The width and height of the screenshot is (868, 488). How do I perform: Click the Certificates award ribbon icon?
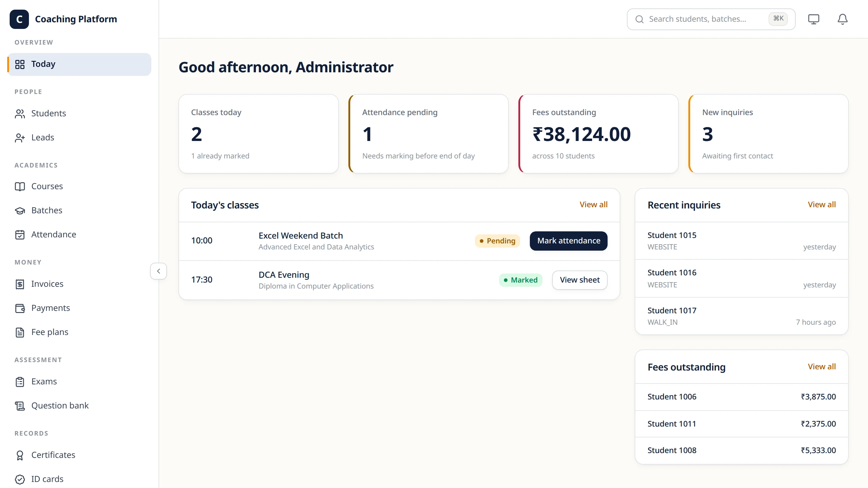20,455
